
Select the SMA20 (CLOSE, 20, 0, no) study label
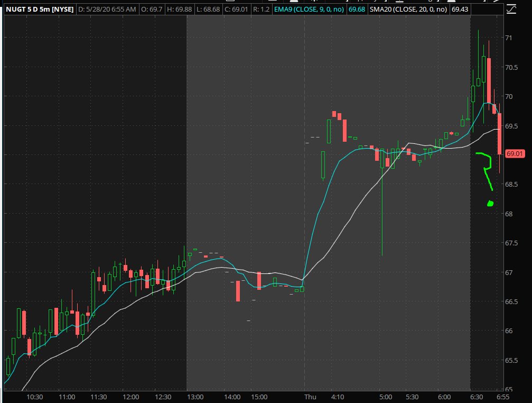(408, 9)
